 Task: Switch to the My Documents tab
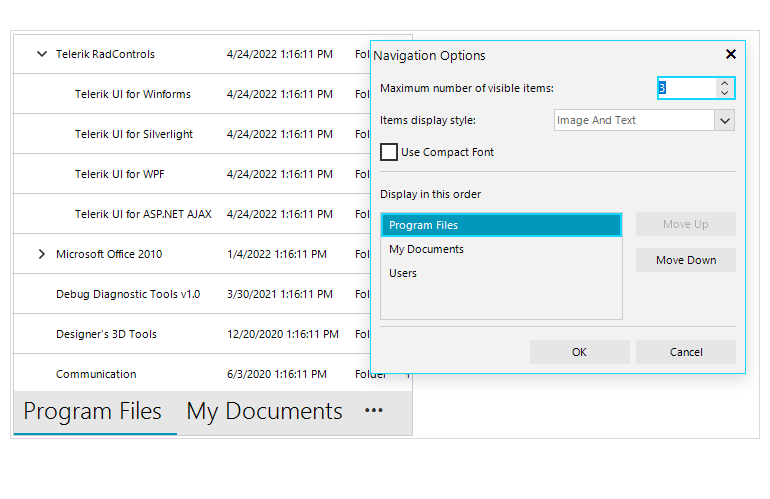point(264,412)
